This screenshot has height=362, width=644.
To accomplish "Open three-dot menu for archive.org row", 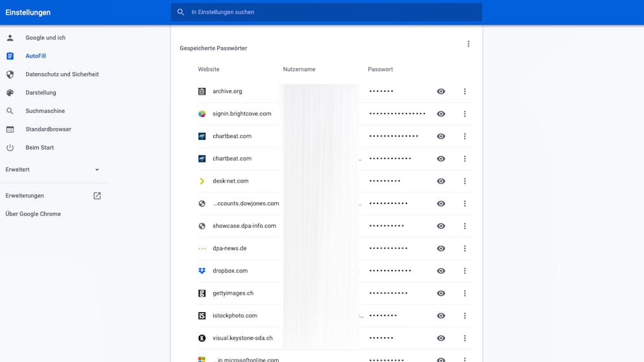I will 465,91.
